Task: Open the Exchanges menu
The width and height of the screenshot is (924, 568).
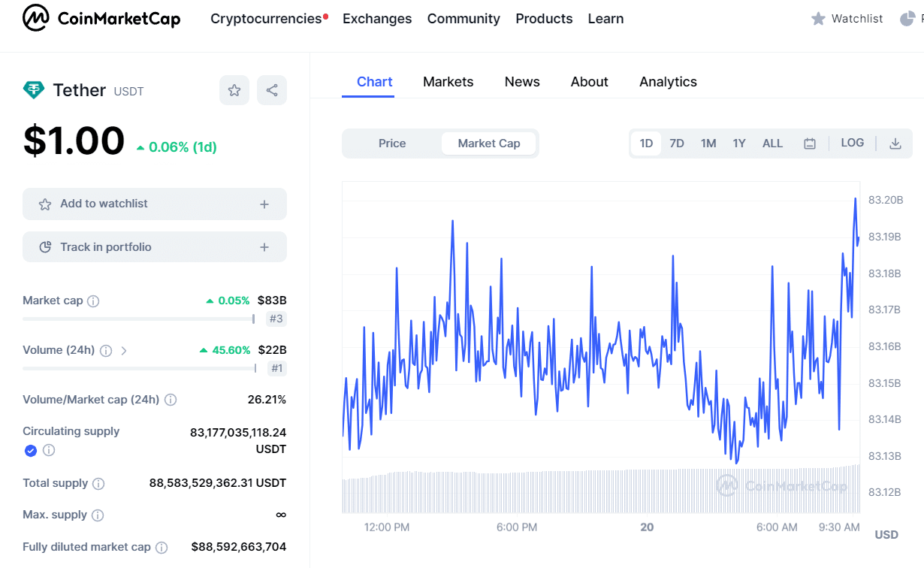Action: coord(377,19)
